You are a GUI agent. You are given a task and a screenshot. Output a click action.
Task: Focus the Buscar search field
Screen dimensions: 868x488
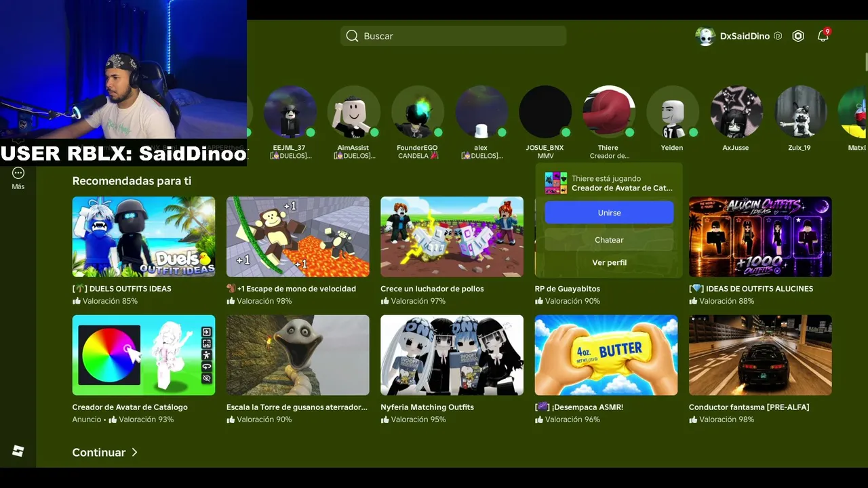[453, 36]
